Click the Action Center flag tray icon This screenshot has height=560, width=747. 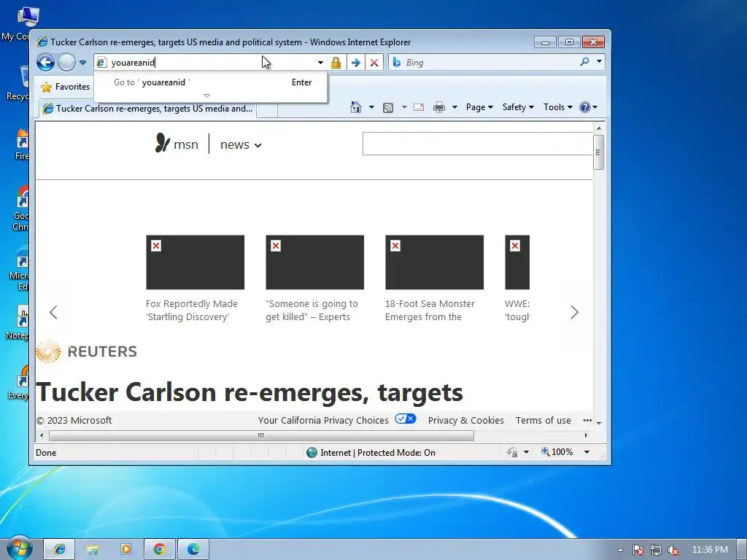[x=638, y=550]
